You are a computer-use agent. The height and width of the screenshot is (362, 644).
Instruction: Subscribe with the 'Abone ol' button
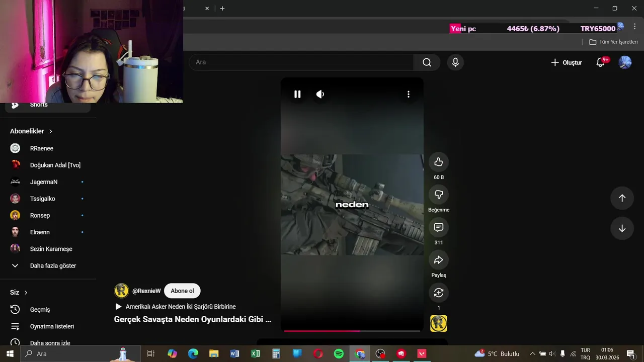click(182, 291)
